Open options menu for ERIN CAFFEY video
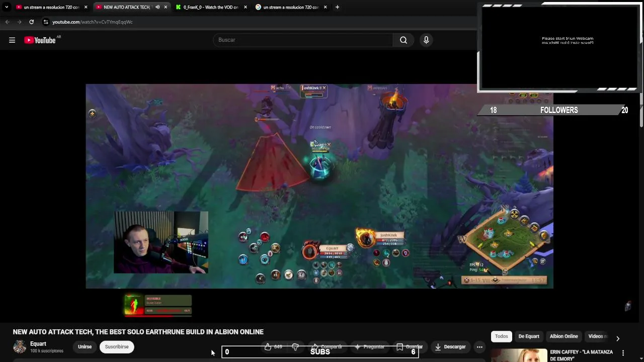The height and width of the screenshot is (362, 644). [623, 353]
